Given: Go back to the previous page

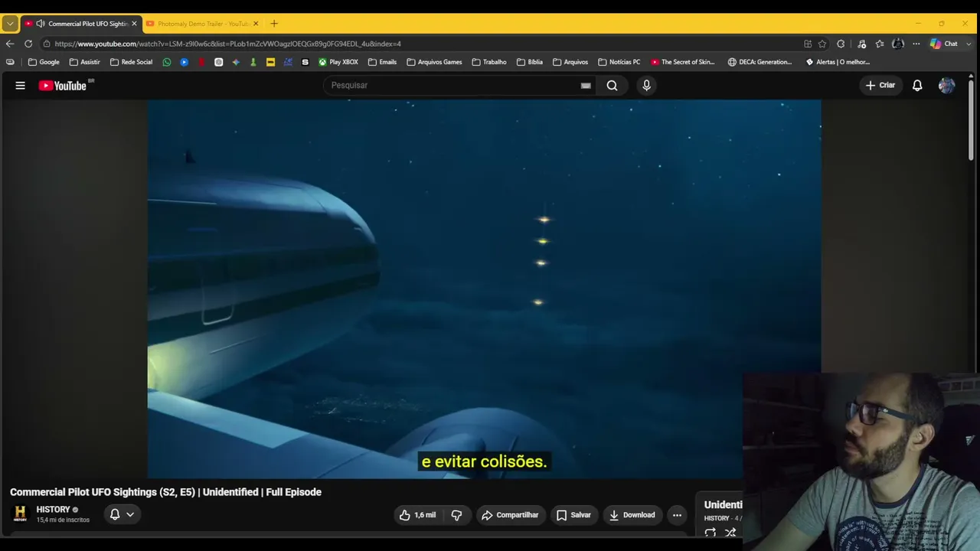Looking at the screenshot, I should point(10,44).
